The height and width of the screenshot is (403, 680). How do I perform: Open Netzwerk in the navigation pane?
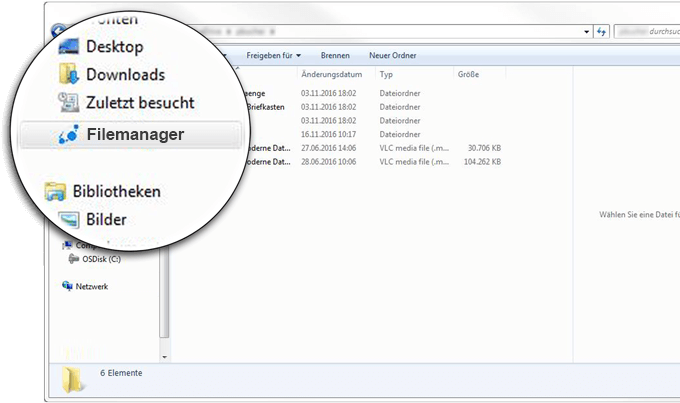tap(92, 286)
